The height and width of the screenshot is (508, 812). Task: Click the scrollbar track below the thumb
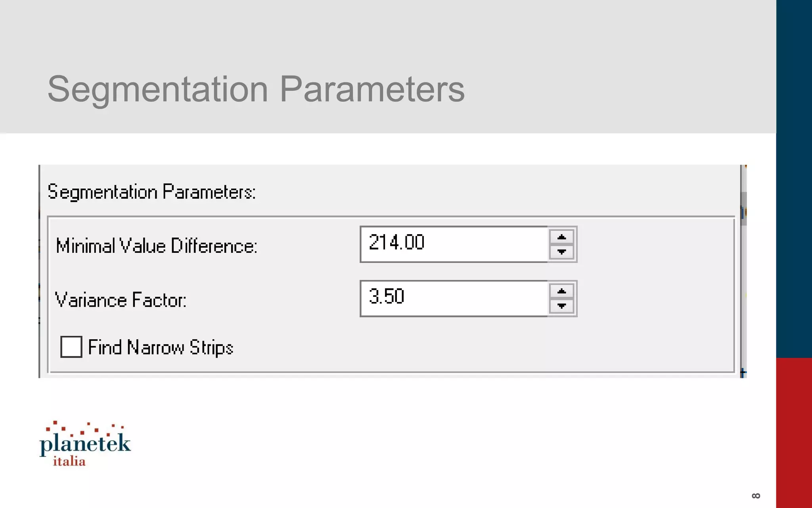click(744, 298)
